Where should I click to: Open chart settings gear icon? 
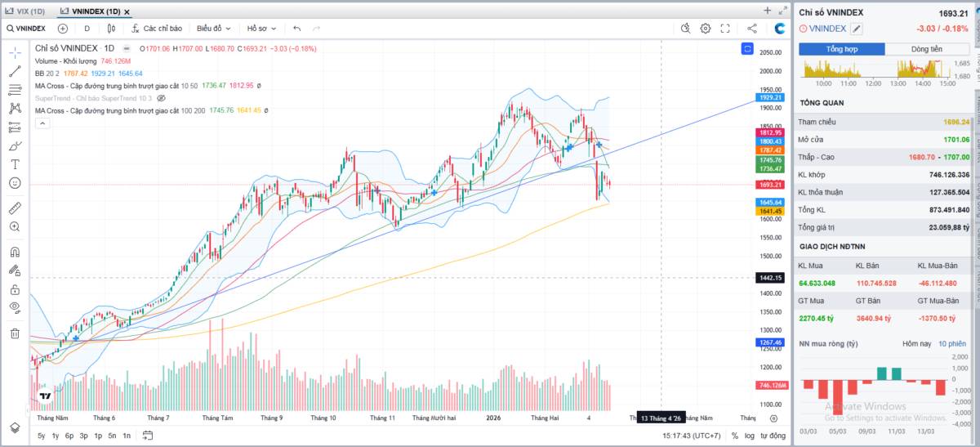706,28
